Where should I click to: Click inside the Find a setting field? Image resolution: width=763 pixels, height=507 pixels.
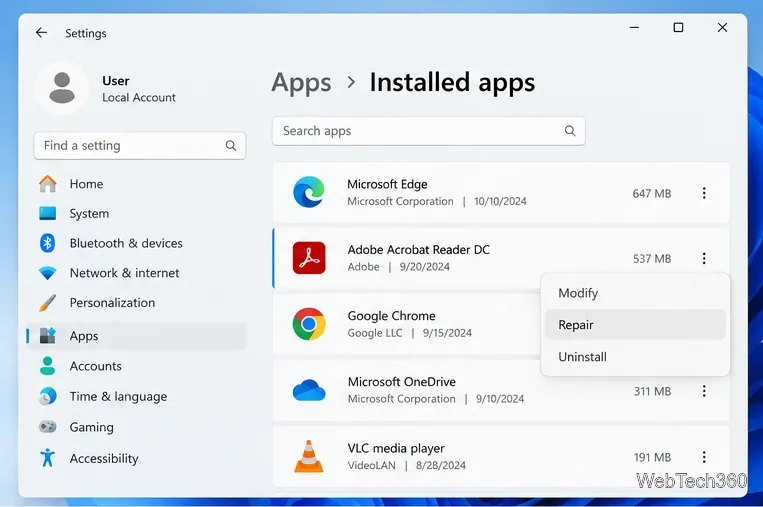140,145
